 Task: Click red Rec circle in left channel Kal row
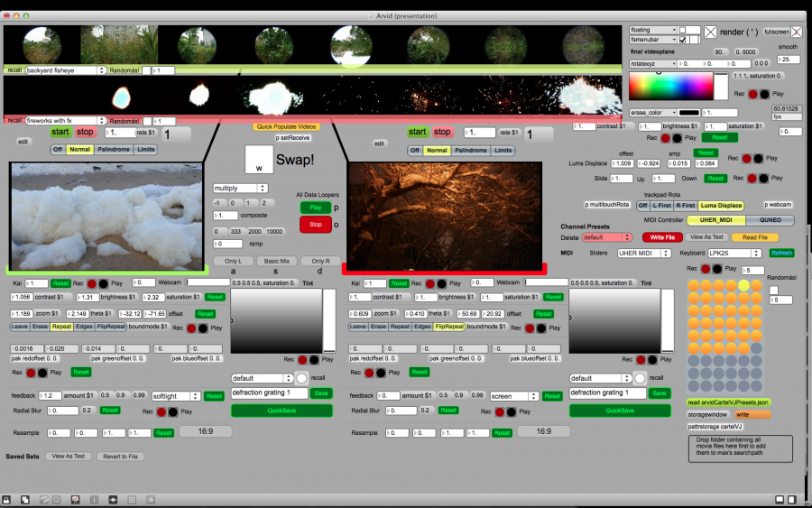point(92,283)
